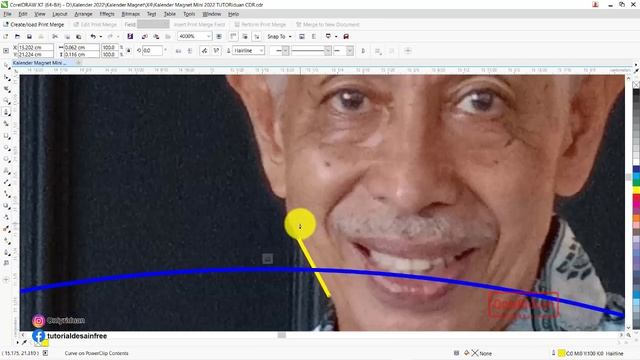The height and width of the screenshot is (360, 640).
Task: Pick the blue swatch in color palette
Action: (x=636, y=169)
